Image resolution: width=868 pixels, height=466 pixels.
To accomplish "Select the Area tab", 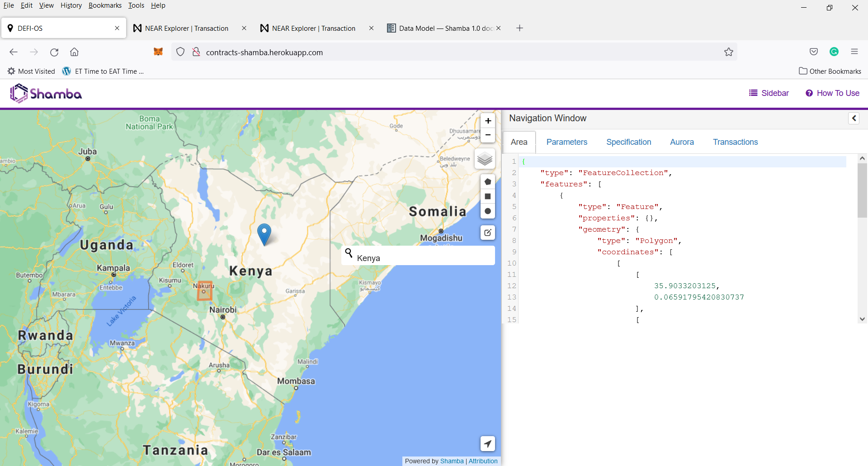I will click(519, 142).
